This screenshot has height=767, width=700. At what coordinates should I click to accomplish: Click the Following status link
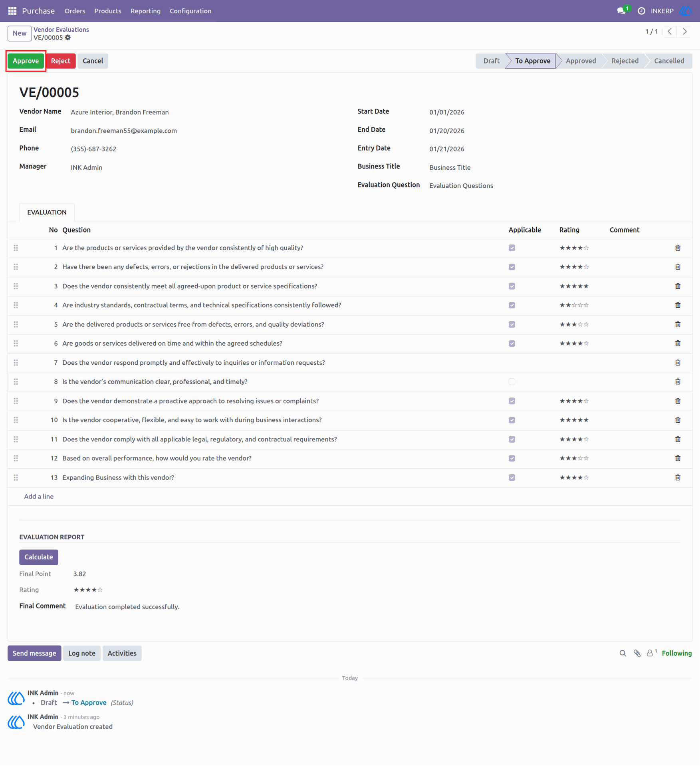pyautogui.click(x=676, y=654)
